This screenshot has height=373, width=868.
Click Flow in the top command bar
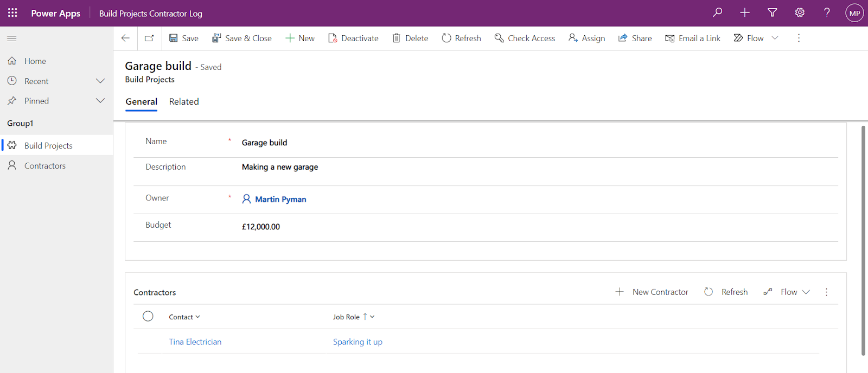coord(749,38)
